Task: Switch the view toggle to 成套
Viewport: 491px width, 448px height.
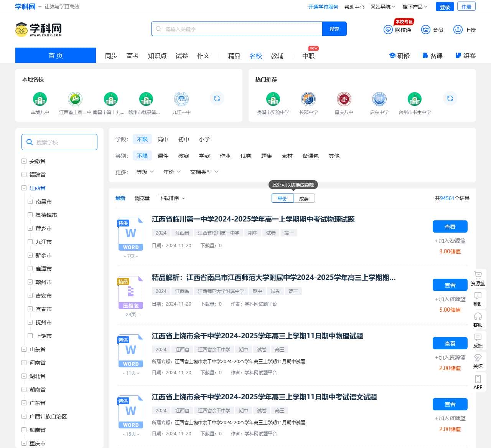Action: (x=304, y=198)
